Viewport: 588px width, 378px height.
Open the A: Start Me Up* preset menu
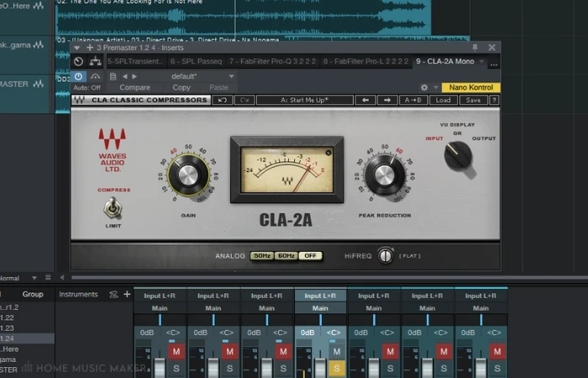pos(304,100)
